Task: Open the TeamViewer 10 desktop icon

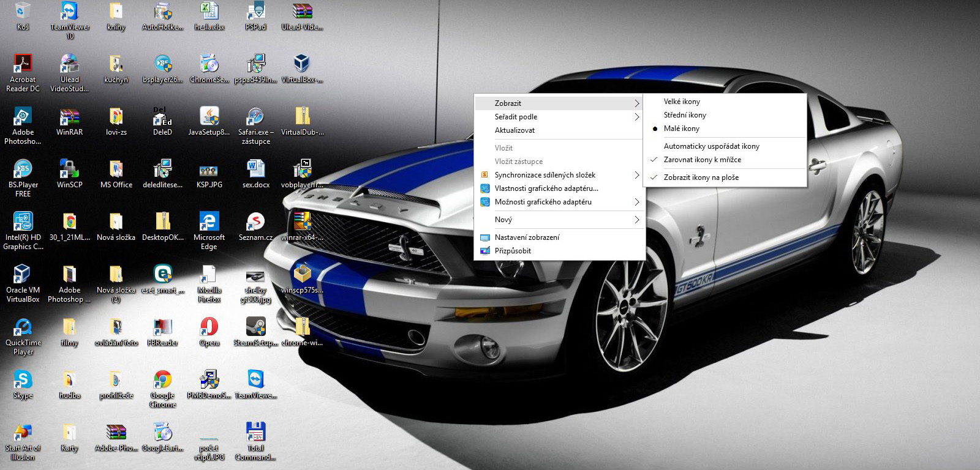Action: [x=69, y=12]
